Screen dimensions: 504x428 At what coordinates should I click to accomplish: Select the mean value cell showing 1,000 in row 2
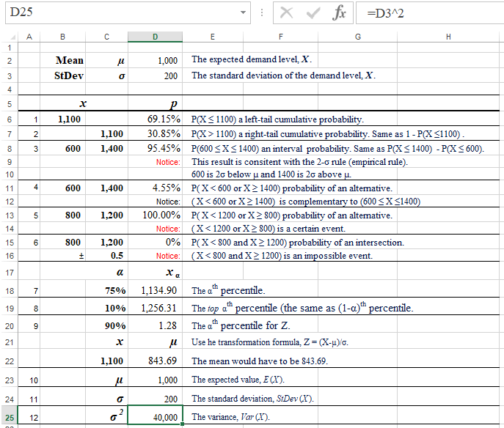155,60
